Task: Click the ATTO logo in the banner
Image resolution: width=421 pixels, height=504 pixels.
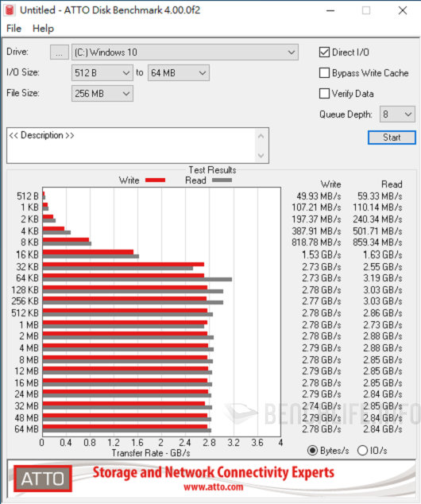Action: click(x=43, y=479)
